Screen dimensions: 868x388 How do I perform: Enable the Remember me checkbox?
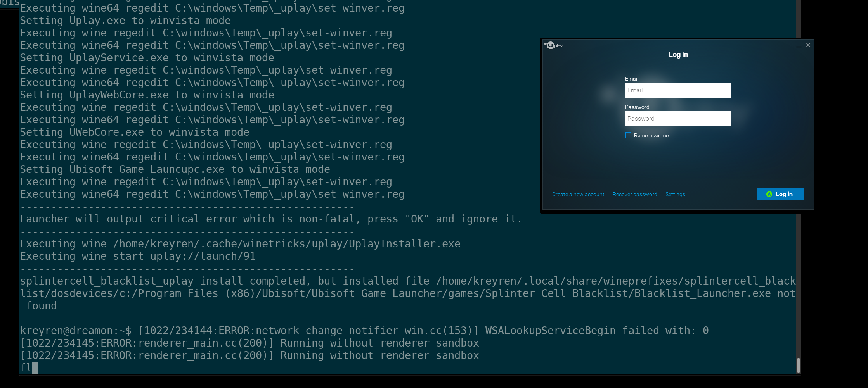[x=628, y=135]
